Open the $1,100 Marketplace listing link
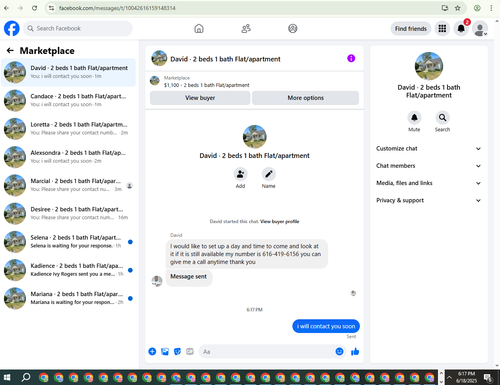 [206, 85]
